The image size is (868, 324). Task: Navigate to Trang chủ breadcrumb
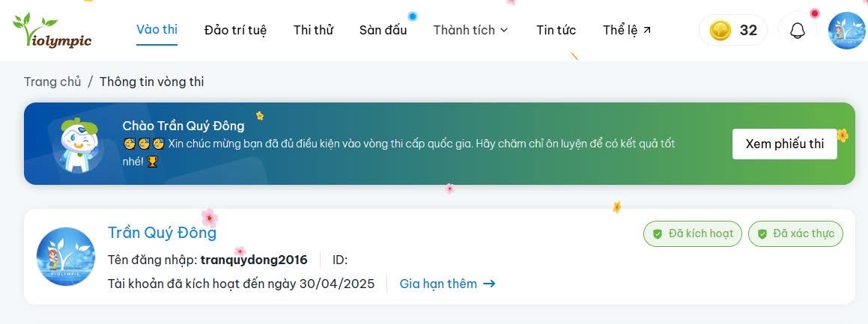52,82
